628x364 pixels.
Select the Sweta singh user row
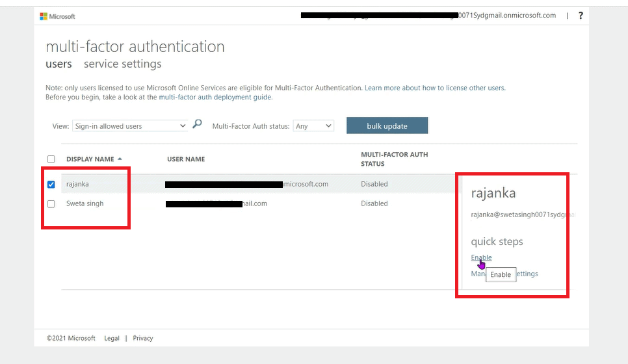pyautogui.click(x=85, y=203)
